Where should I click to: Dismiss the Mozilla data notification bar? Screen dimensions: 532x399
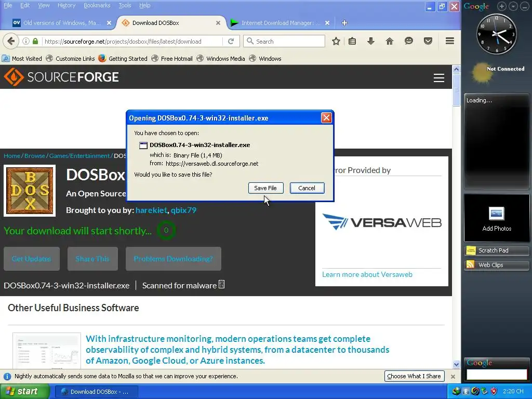tap(453, 377)
